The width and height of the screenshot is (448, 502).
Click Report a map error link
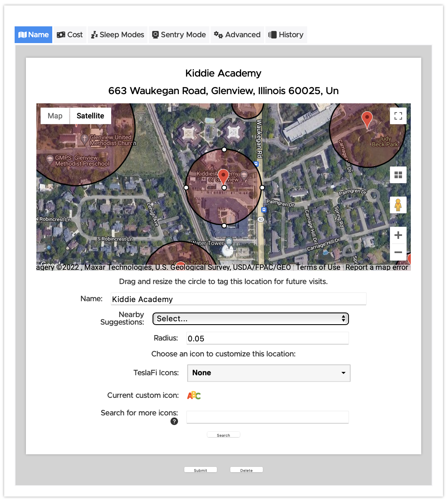[x=377, y=267]
